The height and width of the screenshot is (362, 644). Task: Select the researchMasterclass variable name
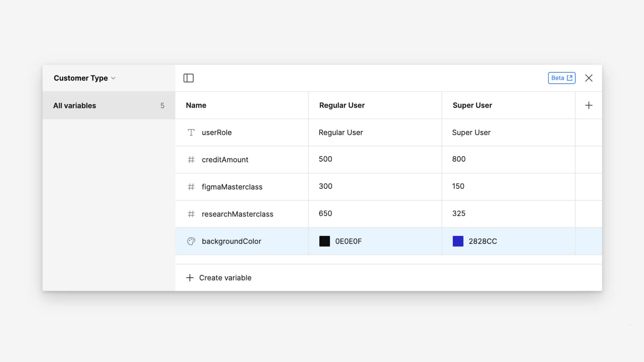coord(237,214)
